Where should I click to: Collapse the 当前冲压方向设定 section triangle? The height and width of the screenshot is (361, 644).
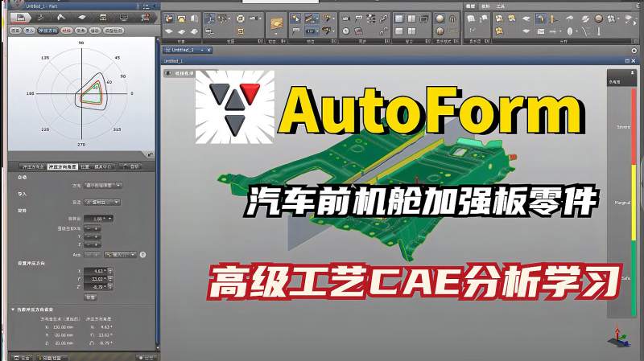(13, 310)
